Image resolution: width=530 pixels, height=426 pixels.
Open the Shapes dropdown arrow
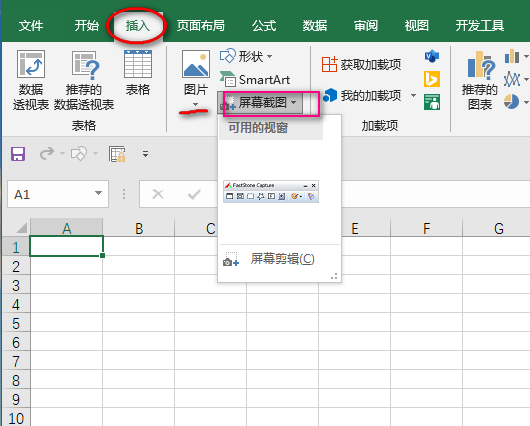coord(270,56)
